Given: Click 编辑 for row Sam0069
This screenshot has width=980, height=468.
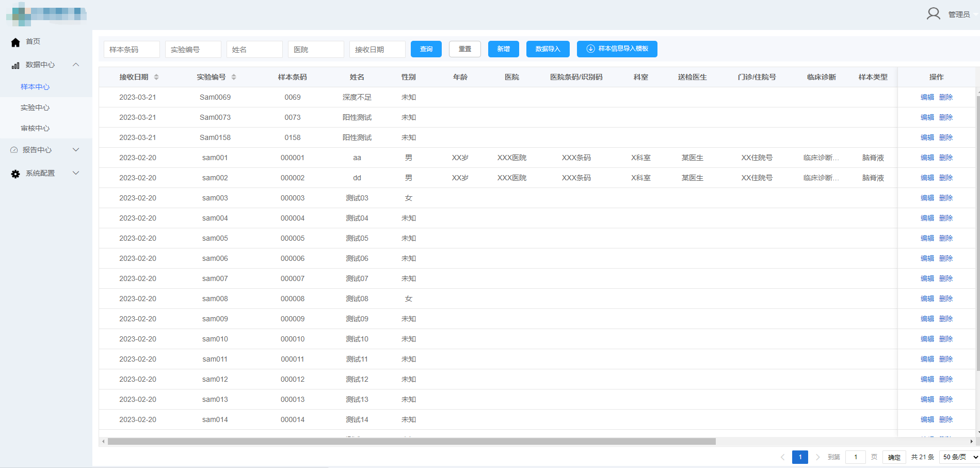Looking at the screenshot, I should pyautogui.click(x=927, y=97).
